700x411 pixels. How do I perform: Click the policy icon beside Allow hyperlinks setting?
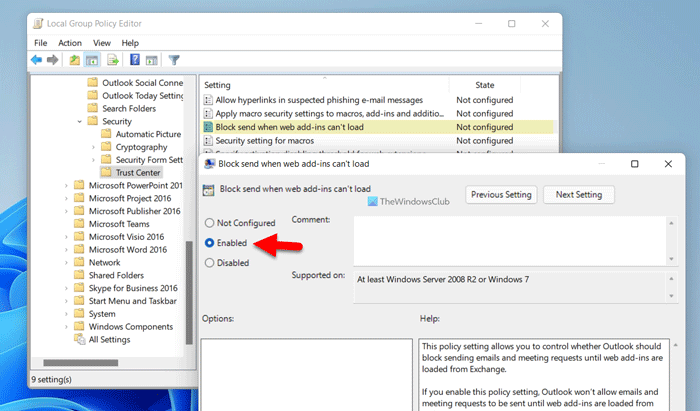(x=208, y=100)
